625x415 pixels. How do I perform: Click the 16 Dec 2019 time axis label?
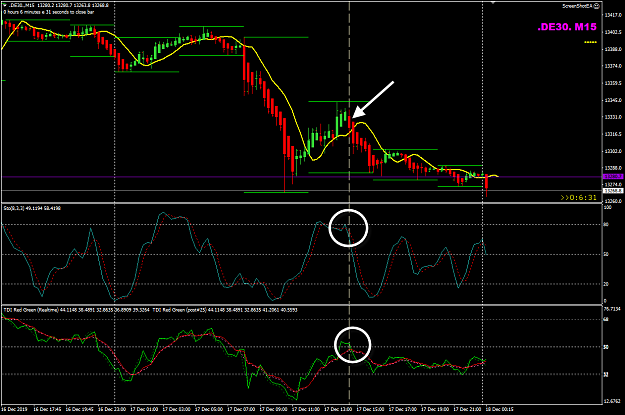click(14, 409)
